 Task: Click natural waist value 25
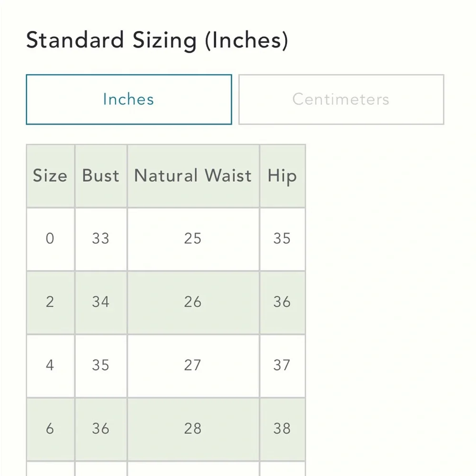(193, 238)
